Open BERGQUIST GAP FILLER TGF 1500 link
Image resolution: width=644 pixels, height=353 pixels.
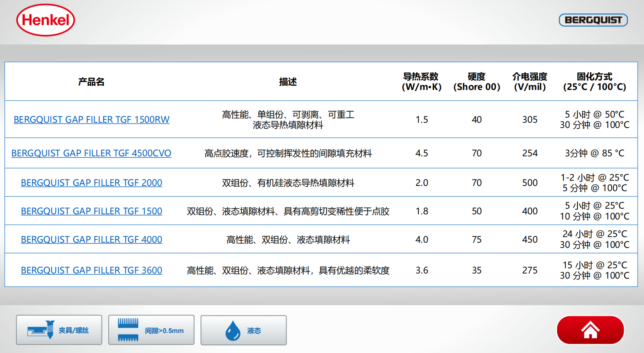pos(91,211)
